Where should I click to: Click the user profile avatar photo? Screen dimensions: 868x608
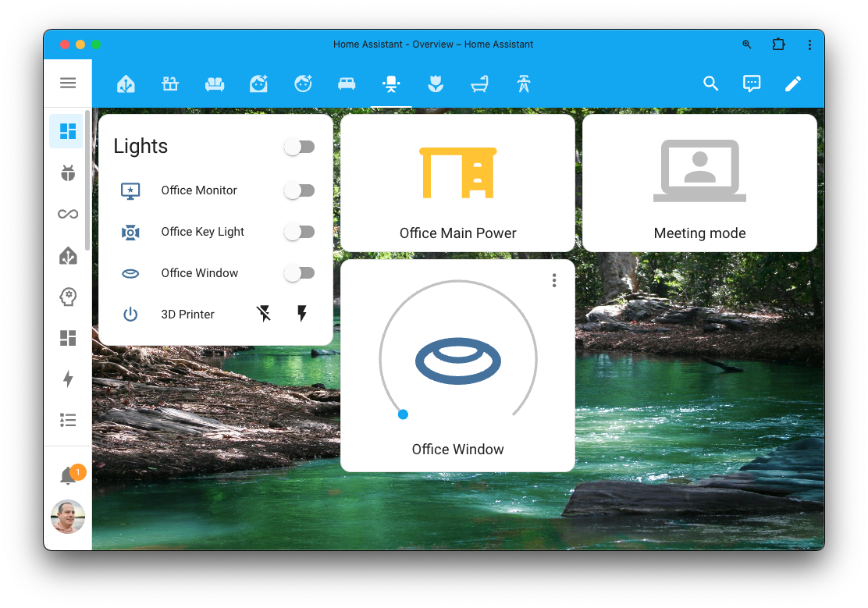click(x=68, y=517)
